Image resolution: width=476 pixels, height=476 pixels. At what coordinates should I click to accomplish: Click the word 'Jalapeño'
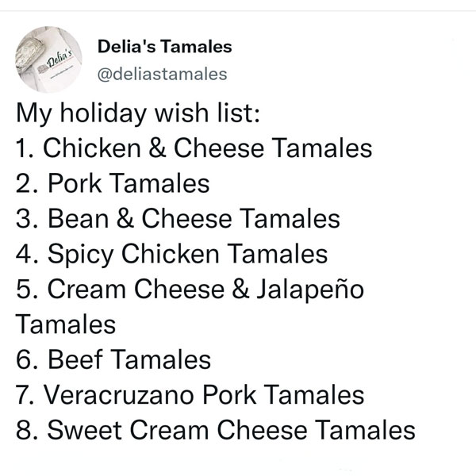pyautogui.click(x=310, y=290)
